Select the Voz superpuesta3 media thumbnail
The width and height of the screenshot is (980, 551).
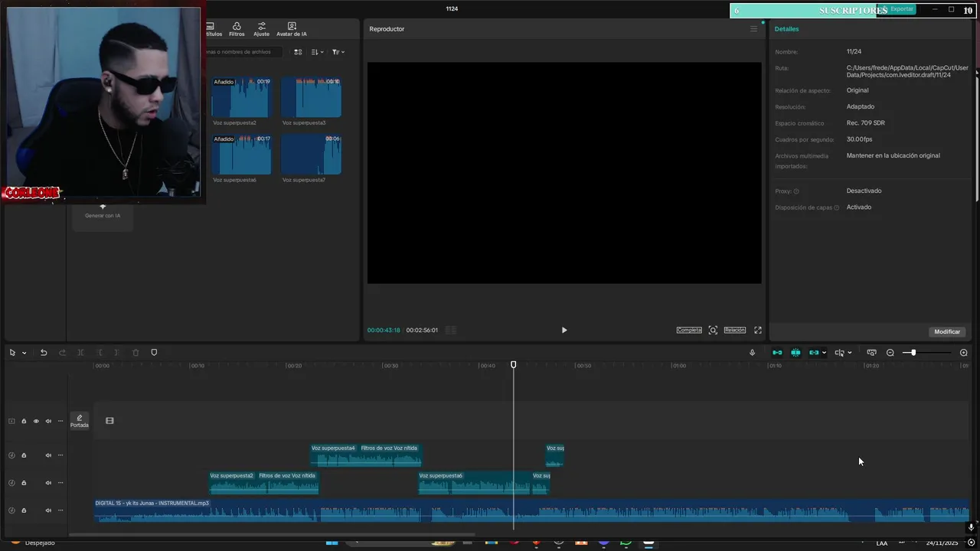tap(311, 97)
